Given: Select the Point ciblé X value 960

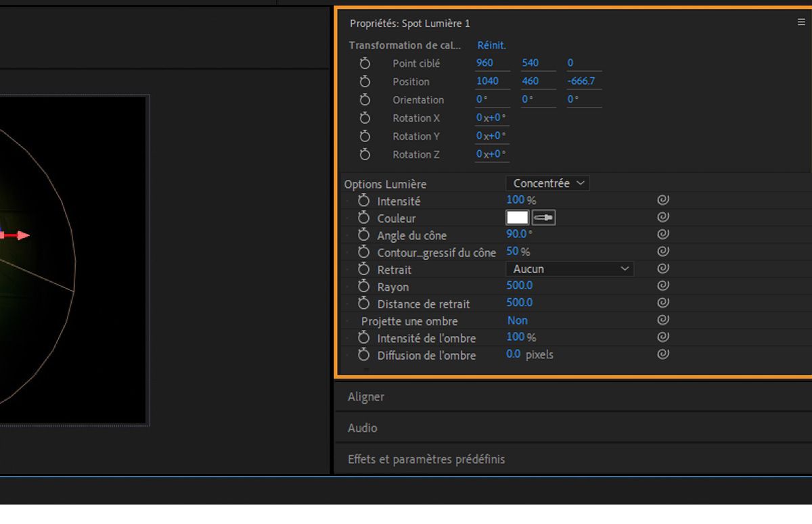Looking at the screenshot, I should pos(484,63).
